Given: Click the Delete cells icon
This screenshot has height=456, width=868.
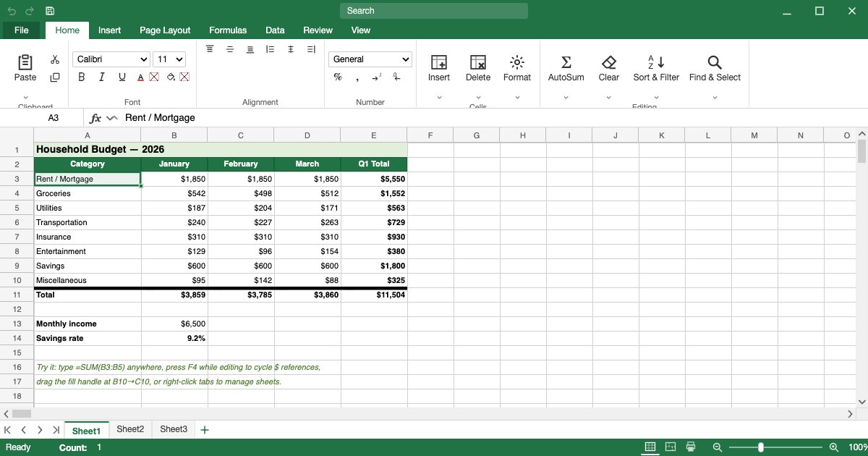Looking at the screenshot, I should click(x=478, y=62).
